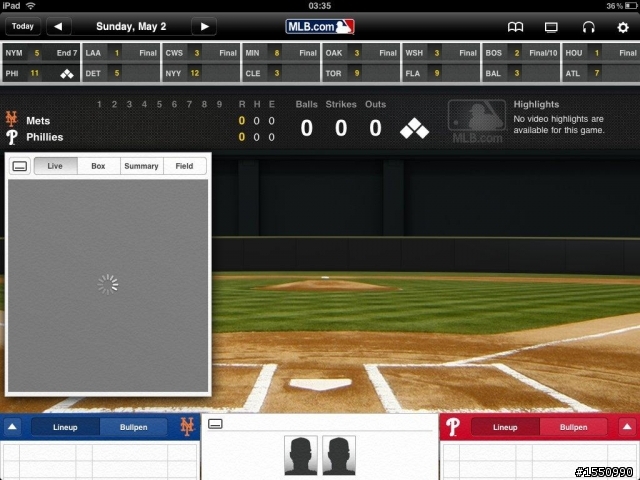Select the first player silhouette photo
The height and width of the screenshot is (480, 640).
301,456
